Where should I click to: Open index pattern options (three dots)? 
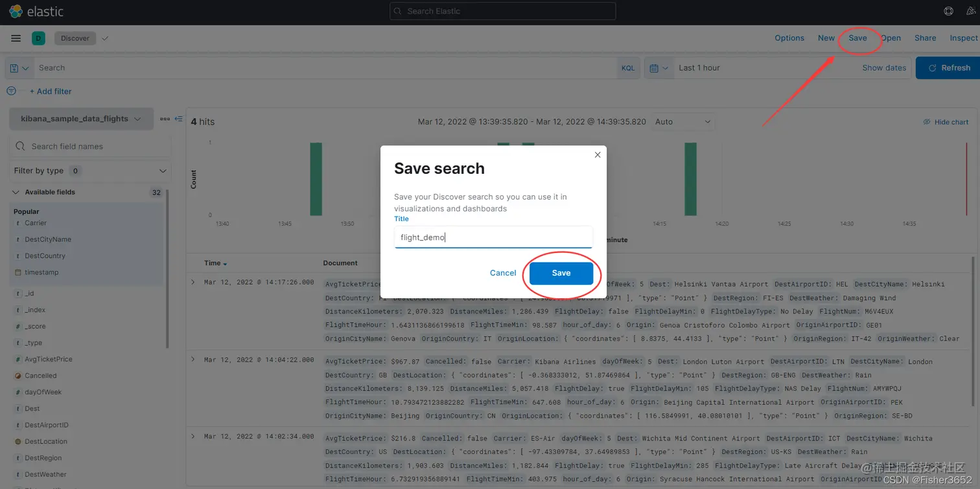pos(165,119)
